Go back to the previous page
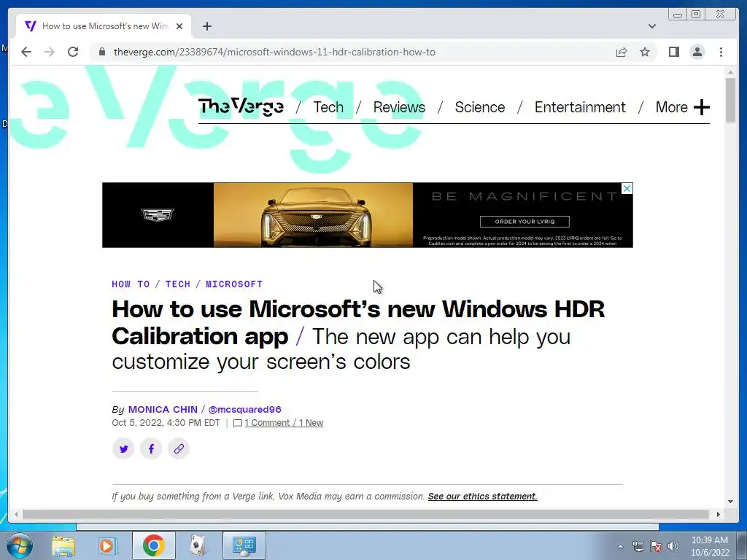 (x=26, y=52)
